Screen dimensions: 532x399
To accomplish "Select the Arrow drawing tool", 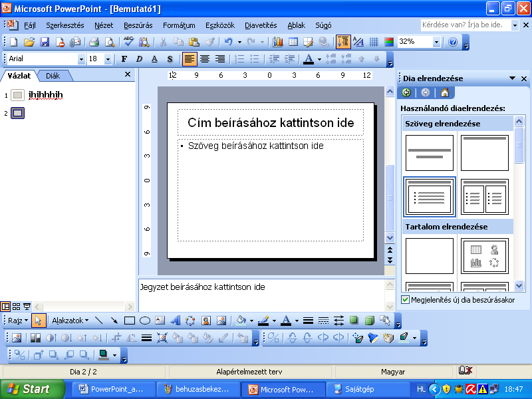I will 114,321.
